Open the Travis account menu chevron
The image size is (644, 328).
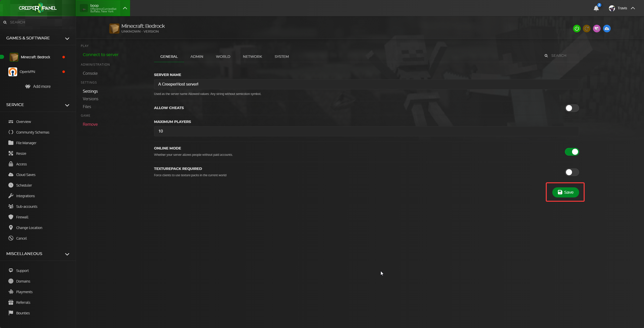point(633,8)
